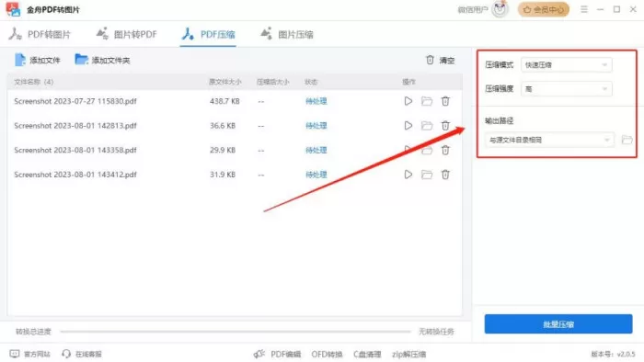Click the 36.6 KB size cell

click(223, 126)
